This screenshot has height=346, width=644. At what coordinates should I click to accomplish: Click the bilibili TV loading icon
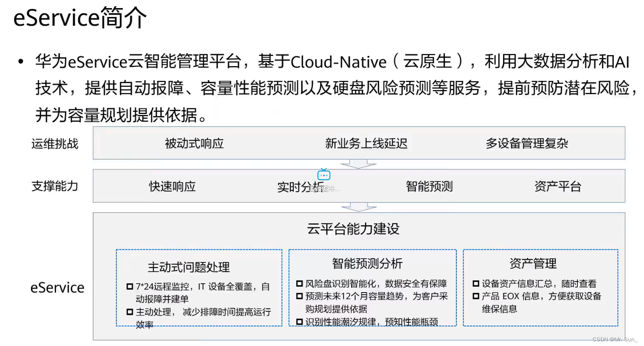(x=324, y=174)
